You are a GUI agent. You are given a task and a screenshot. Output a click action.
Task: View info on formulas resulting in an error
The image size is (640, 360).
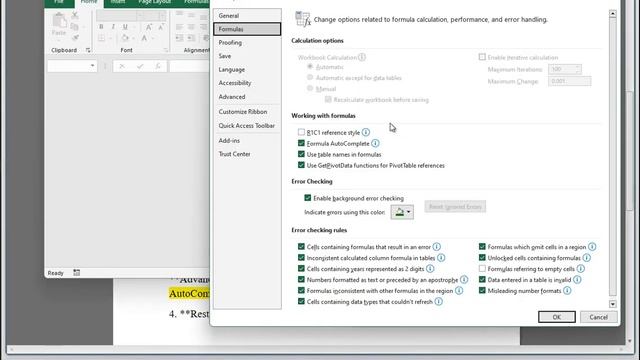[436, 247]
